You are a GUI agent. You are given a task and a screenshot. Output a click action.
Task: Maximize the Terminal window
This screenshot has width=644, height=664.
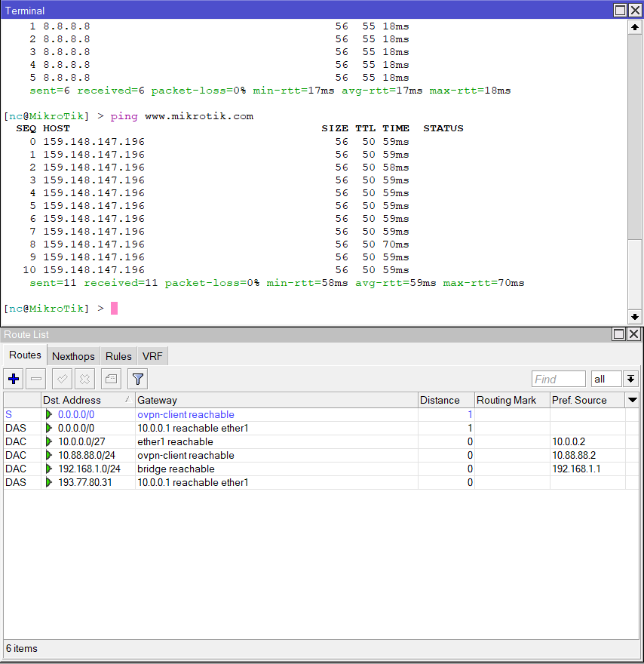[x=620, y=11]
